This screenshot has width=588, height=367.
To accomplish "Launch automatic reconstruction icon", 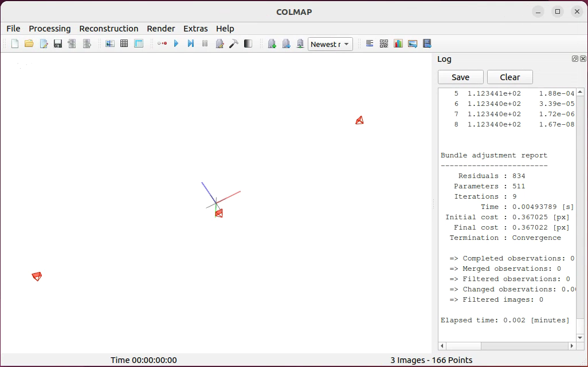I will click(x=162, y=44).
